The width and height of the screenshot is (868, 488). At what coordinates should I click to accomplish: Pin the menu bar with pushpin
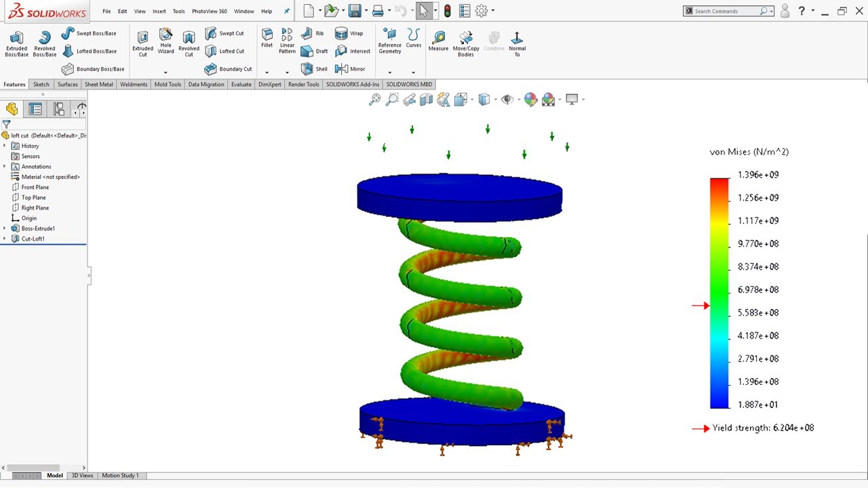[286, 12]
